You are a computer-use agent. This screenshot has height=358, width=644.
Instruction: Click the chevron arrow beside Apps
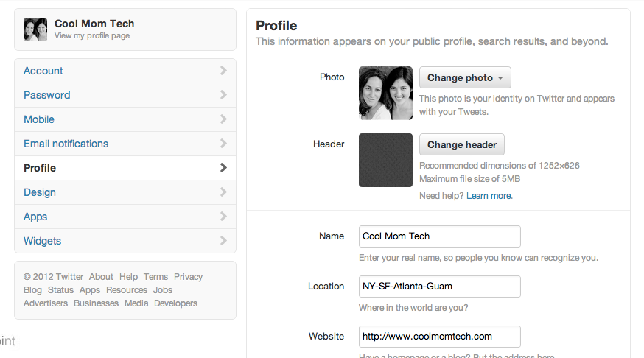(x=223, y=216)
